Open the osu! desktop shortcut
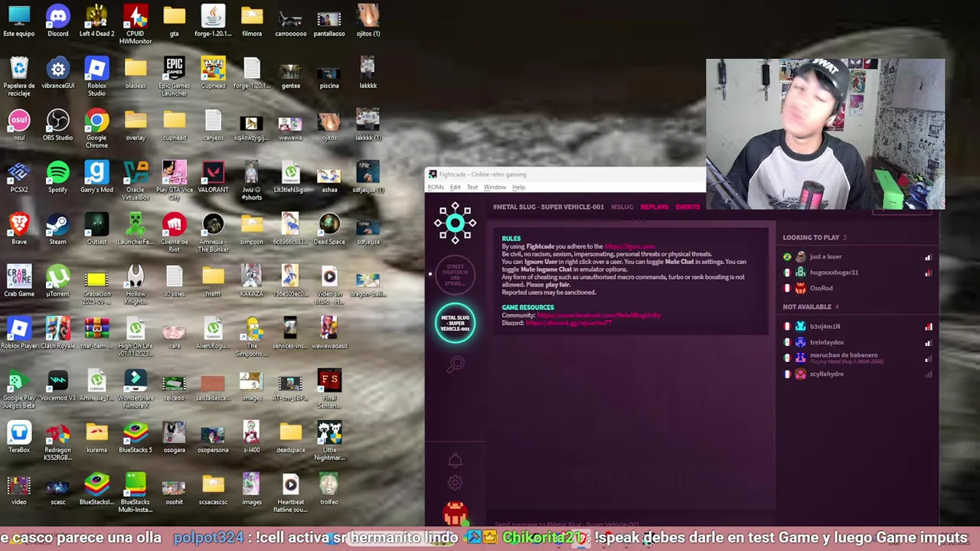The width and height of the screenshot is (980, 551). (x=19, y=126)
